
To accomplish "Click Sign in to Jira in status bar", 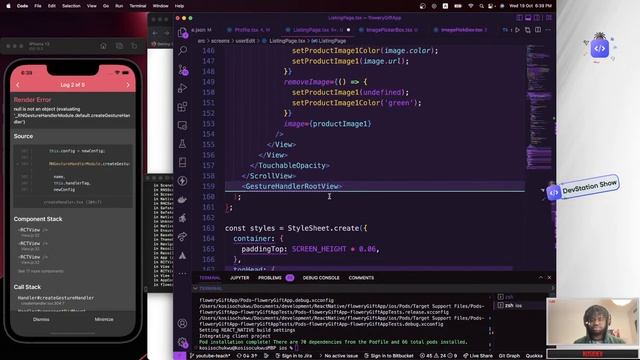I will (x=293, y=356).
